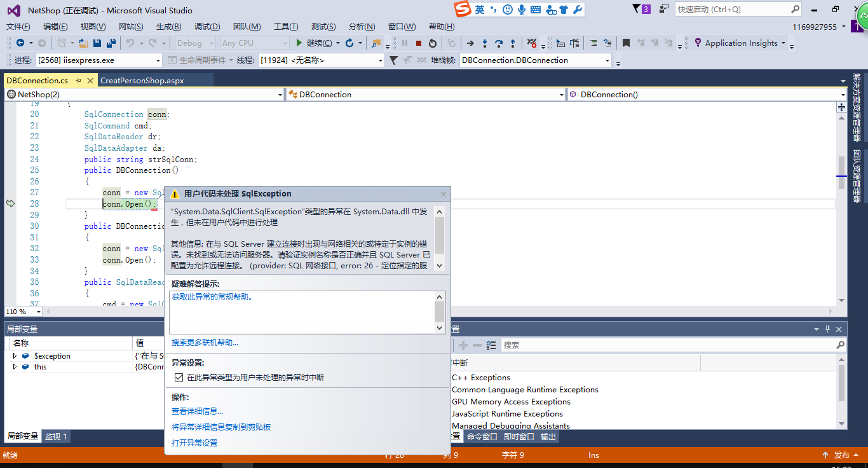Click the Step Over icon
This screenshot has width=868, height=468.
pos(499,43)
